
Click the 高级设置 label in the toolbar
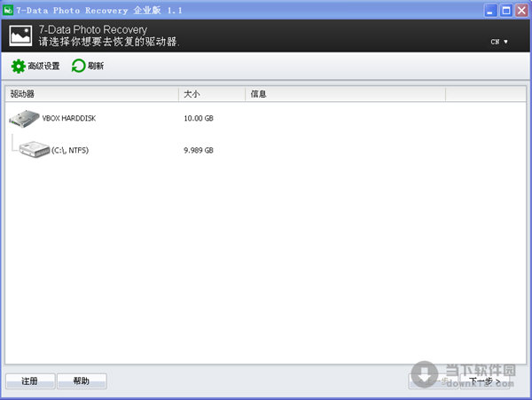(43, 66)
